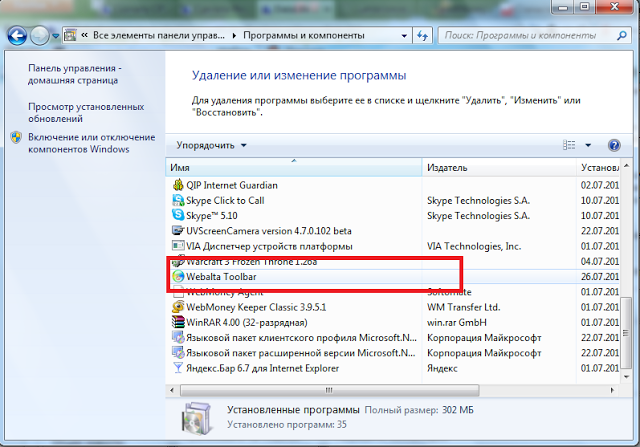
Task: Open the view options dropdown arrow
Action: (x=588, y=145)
